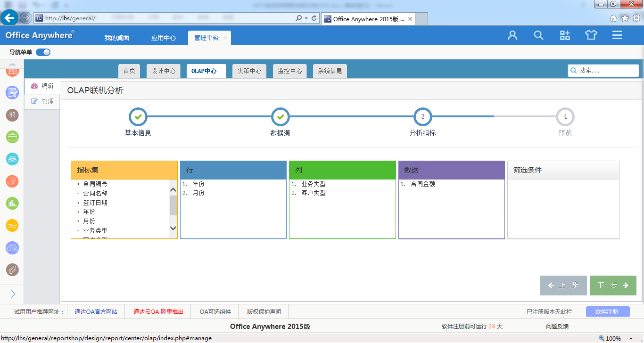644x343 pixels.
Task: Open the hamburger menu in header
Action: point(617,35)
